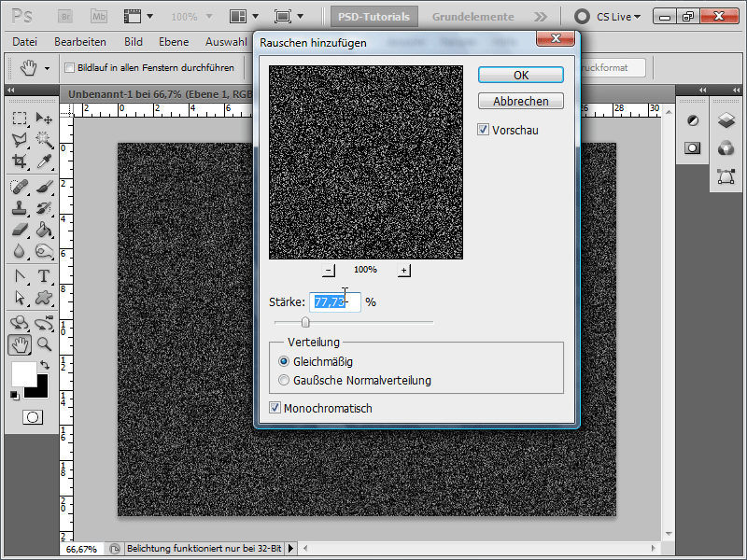
Task: Select the Zoom tool
Action: pos(44,343)
